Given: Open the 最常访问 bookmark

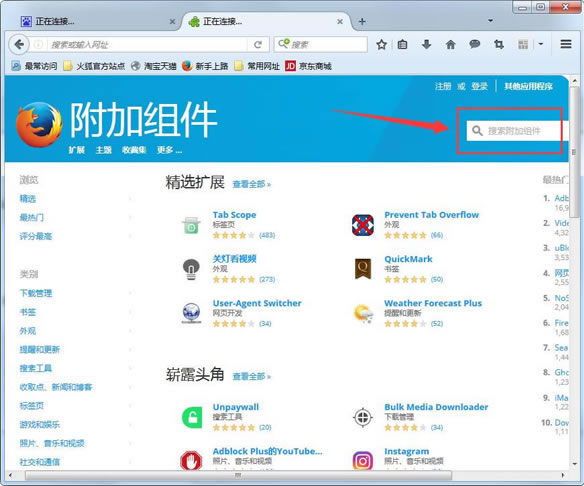Looking at the screenshot, I should coord(34,66).
